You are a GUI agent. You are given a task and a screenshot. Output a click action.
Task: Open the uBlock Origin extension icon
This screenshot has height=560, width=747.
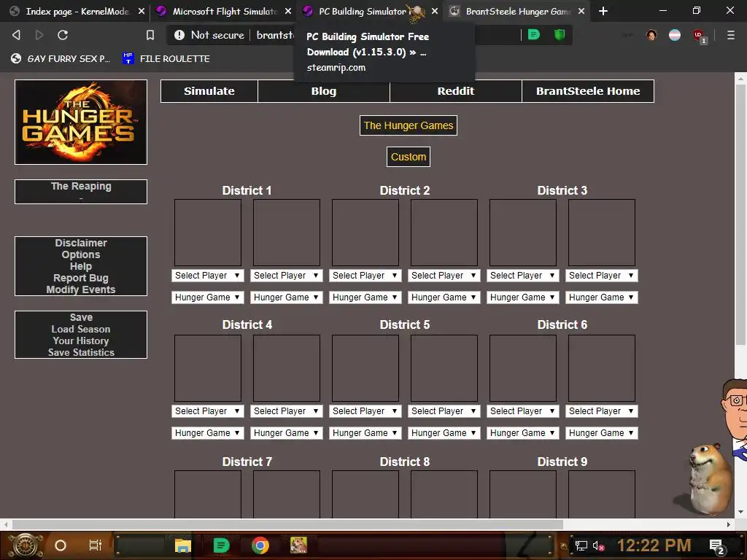tap(699, 36)
